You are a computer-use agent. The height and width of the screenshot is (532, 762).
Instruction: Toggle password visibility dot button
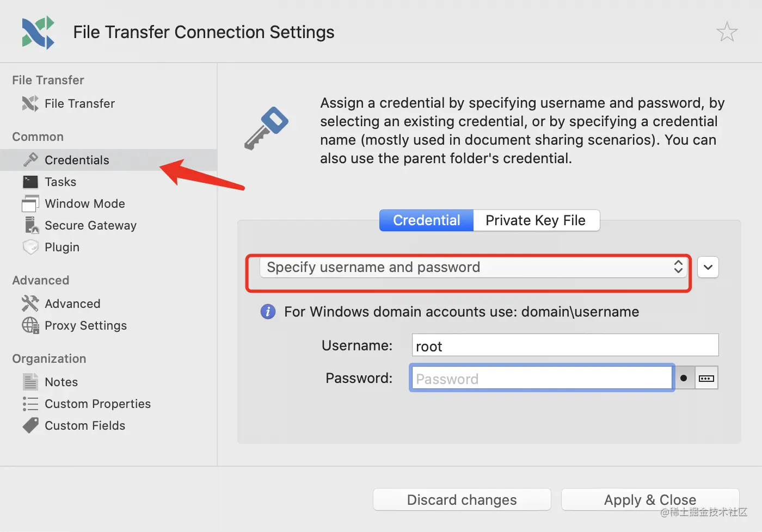pos(684,378)
